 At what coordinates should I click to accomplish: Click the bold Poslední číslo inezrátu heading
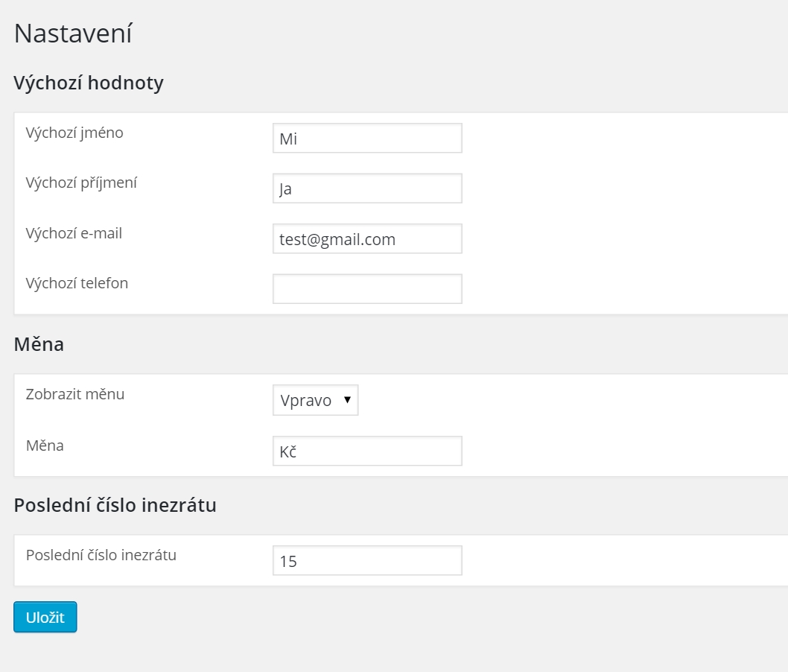tap(115, 505)
